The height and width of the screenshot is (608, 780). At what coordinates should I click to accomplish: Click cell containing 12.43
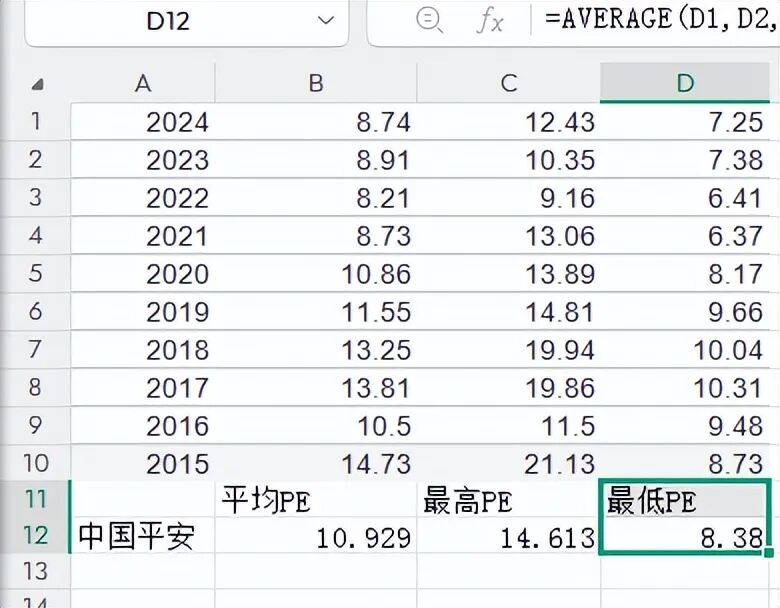508,122
